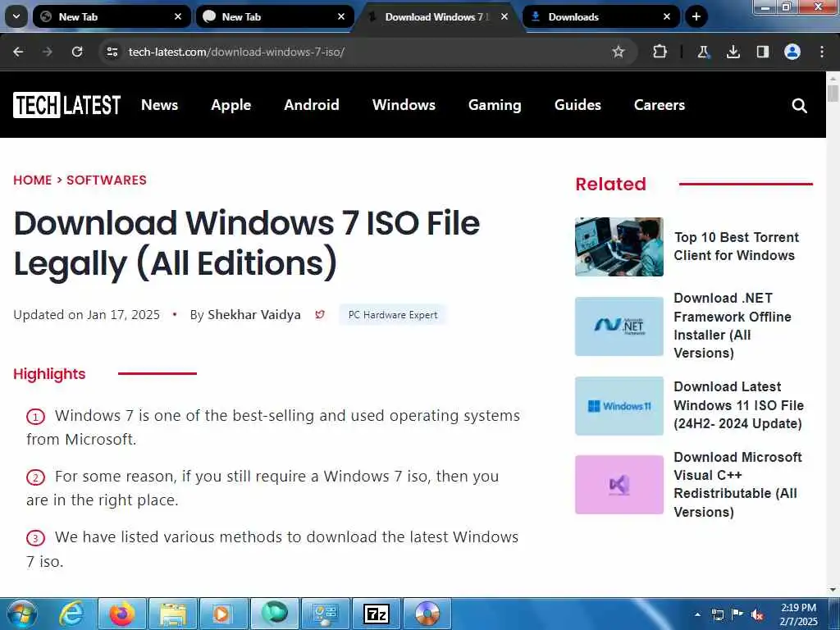The height and width of the screenshot is (630, 840).
Task: Open network status tray icon
Action: pyautogui.click(x=717, y=614)
